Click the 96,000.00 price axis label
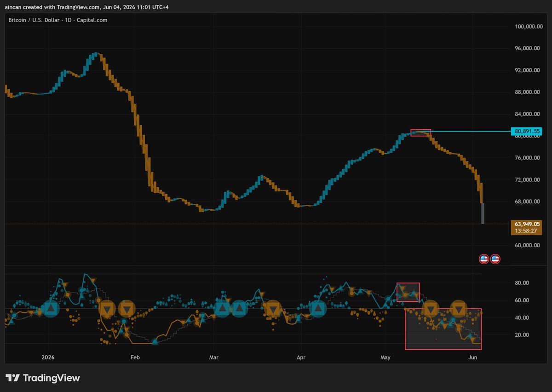The image size is (552, 392). 528,48
